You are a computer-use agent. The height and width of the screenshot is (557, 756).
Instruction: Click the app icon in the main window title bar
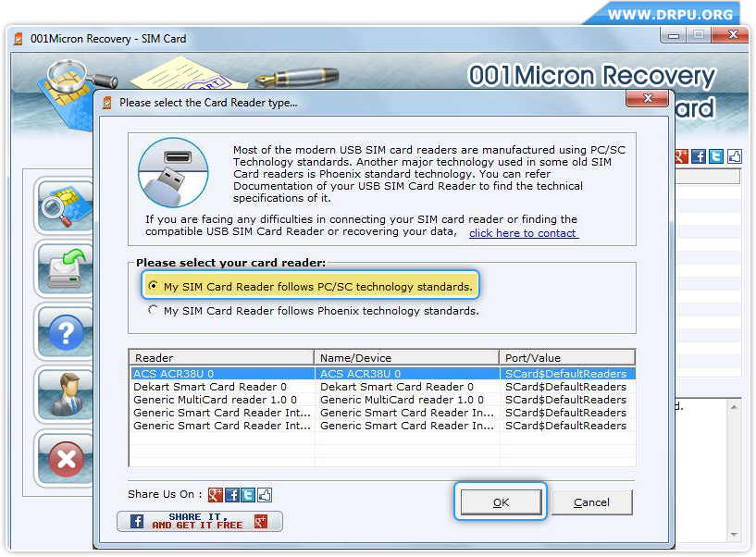tap(19, 39)
